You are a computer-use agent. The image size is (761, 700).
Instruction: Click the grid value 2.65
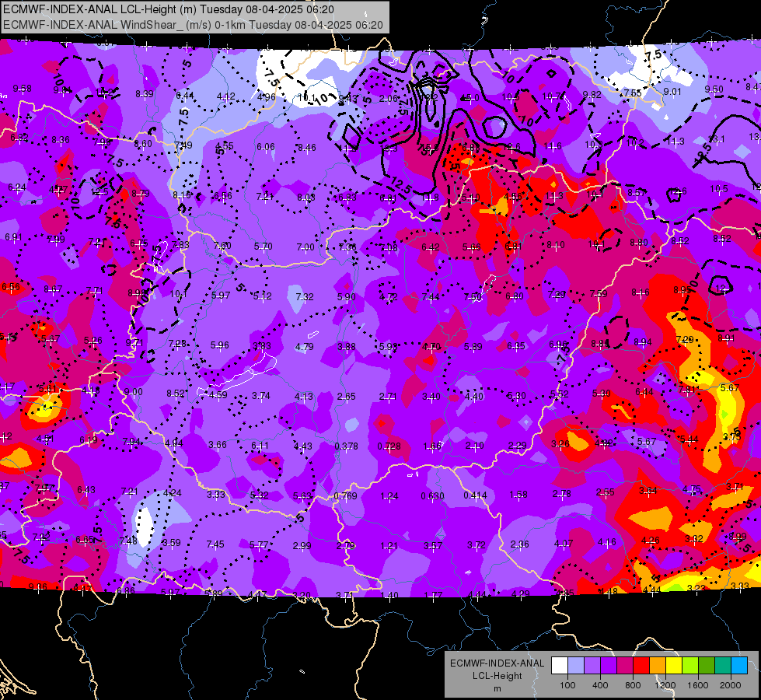point(347,397)
